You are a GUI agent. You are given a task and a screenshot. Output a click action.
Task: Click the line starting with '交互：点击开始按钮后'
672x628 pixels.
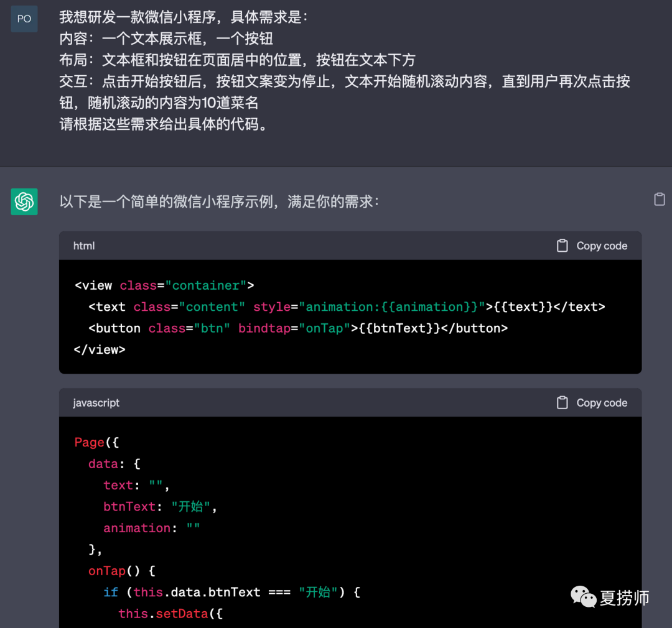[x=345, y=82]
